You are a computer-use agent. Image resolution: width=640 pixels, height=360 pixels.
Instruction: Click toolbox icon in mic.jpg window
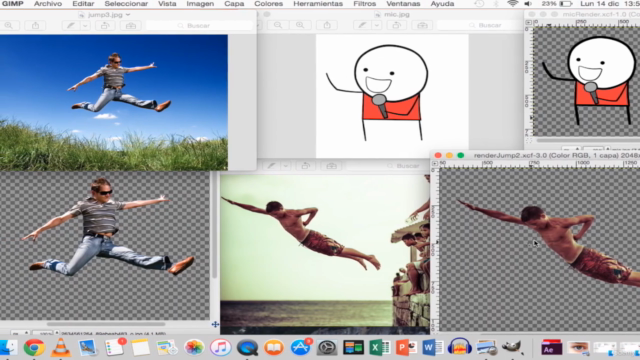[422, 25]
